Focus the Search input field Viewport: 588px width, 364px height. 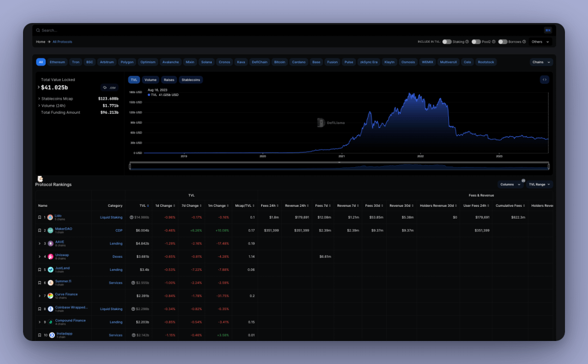pyautogui.click(x=289, y=30)
